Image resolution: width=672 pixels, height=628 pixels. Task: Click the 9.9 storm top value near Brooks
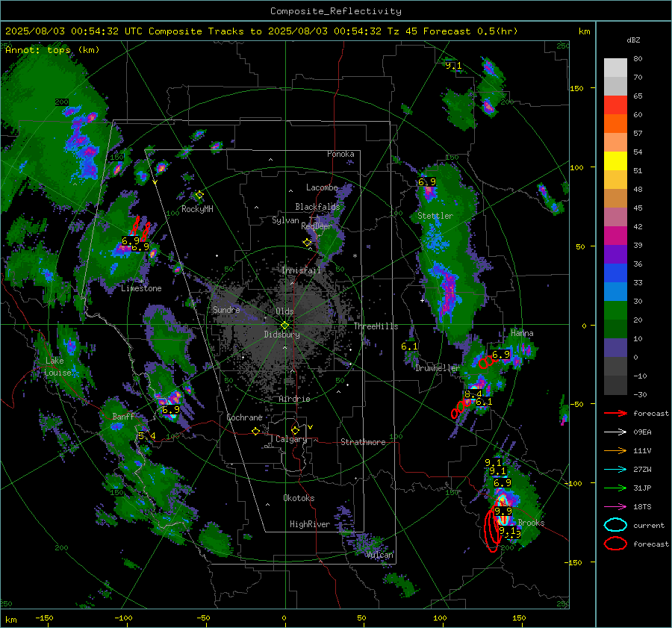pos(503,512)
